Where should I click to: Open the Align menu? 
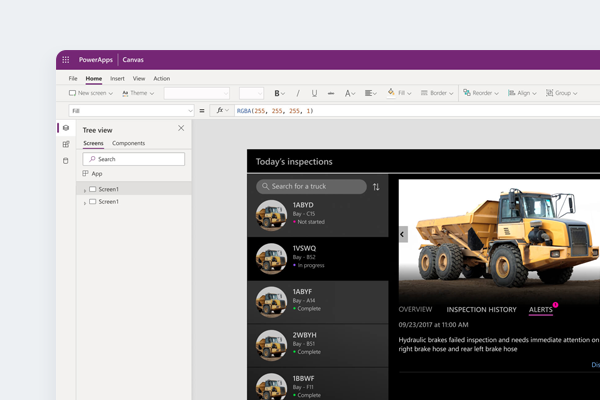(522, 93)
